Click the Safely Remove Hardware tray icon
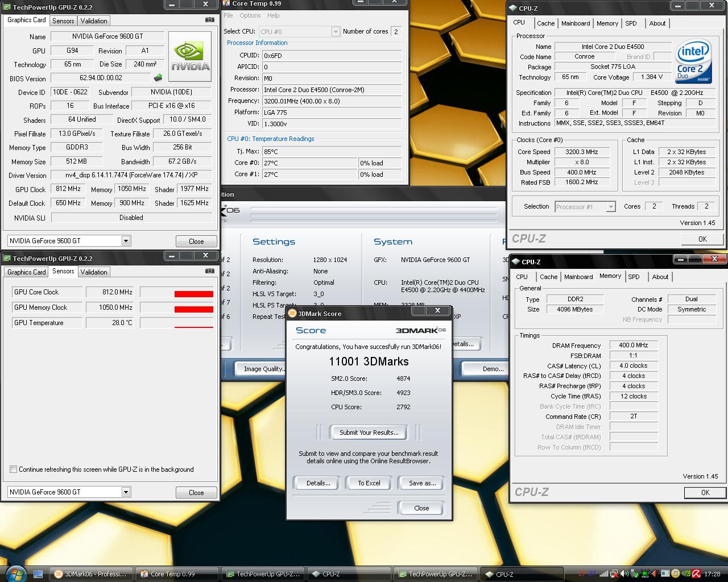728x582 pixels. coord(634,574)
